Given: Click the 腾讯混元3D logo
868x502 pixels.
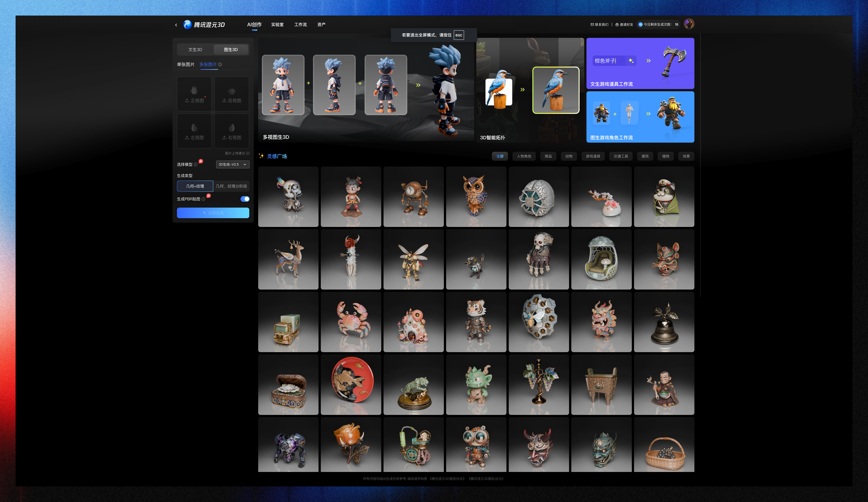Looking at the screenshot, I should [204, 24].
